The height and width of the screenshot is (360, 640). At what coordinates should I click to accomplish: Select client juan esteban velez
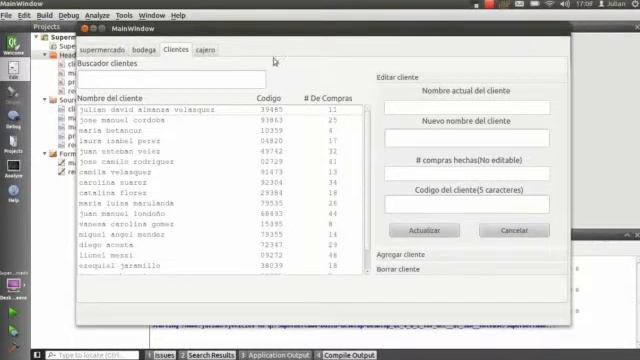(220, 151)
